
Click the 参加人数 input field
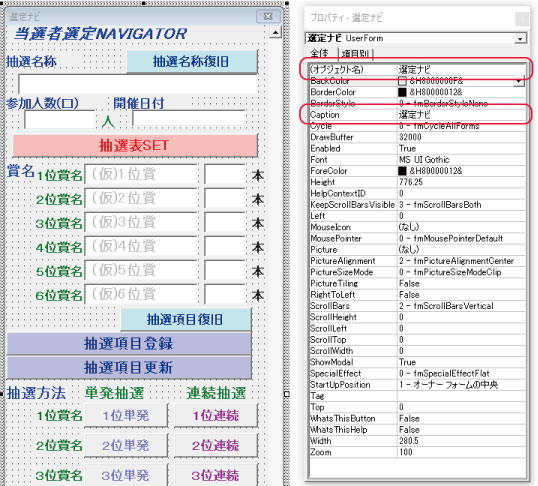pos(59,119)
